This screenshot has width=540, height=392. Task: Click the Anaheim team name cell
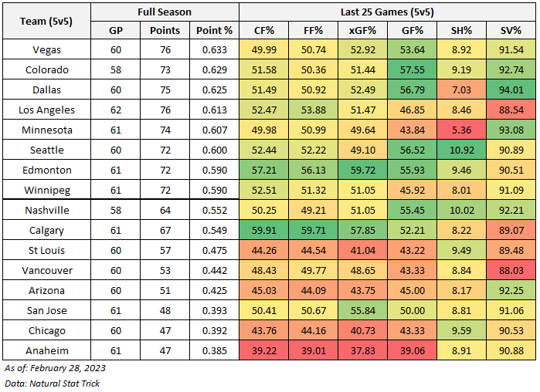pyautogui.click(x=46, y=350)
